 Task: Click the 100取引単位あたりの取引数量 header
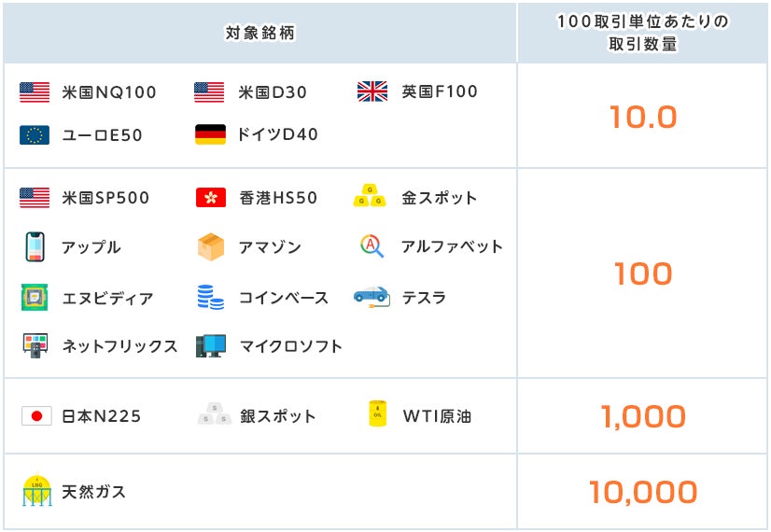[643, 33]
